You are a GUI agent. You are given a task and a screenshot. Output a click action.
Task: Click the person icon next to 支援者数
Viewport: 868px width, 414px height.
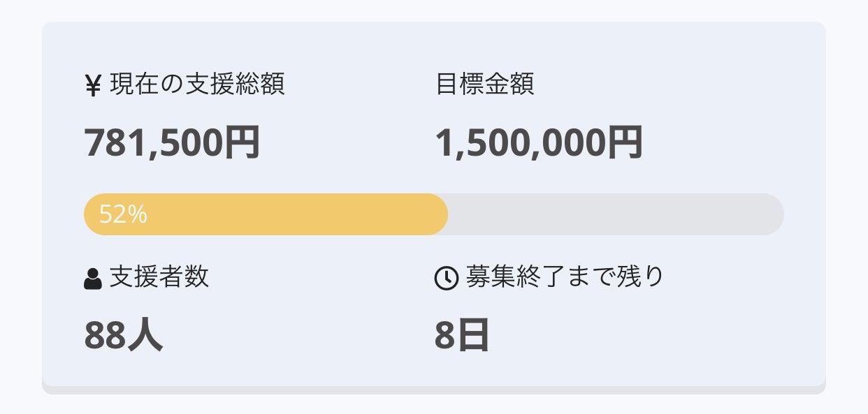(x=93, y=279)
